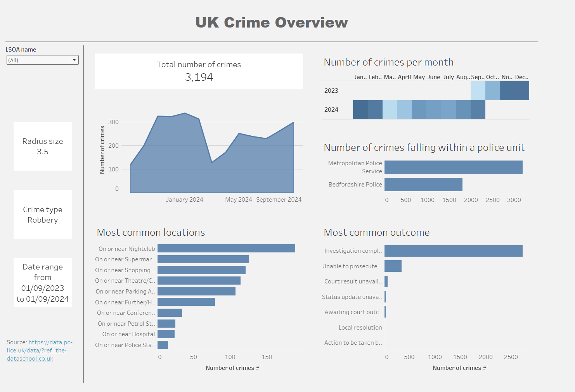Click the Status update unavailable bar

[385, 297]
